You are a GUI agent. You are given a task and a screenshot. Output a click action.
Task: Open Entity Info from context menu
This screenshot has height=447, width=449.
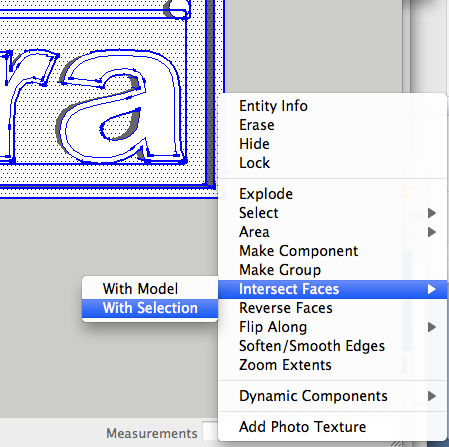(332, 106)
